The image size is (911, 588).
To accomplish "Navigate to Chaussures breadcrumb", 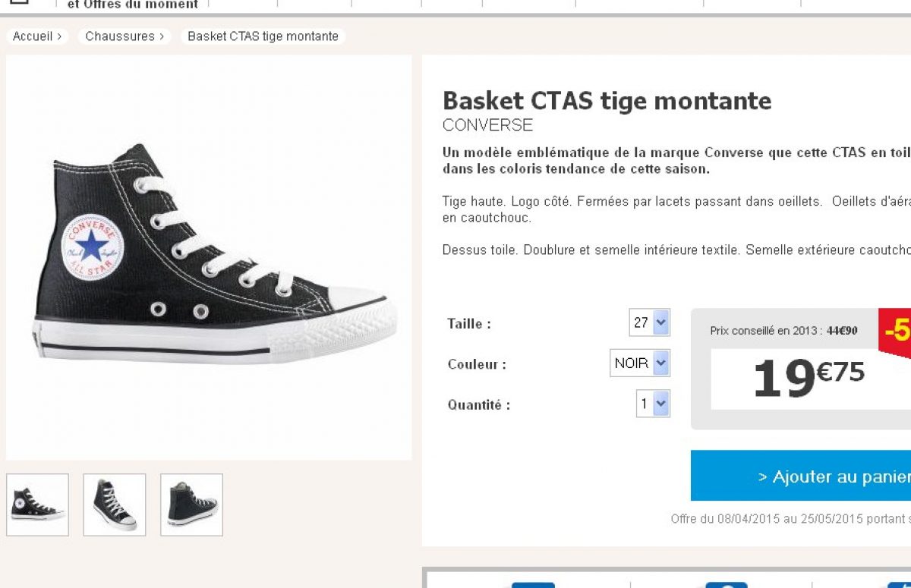I will [x=124, y=36].
